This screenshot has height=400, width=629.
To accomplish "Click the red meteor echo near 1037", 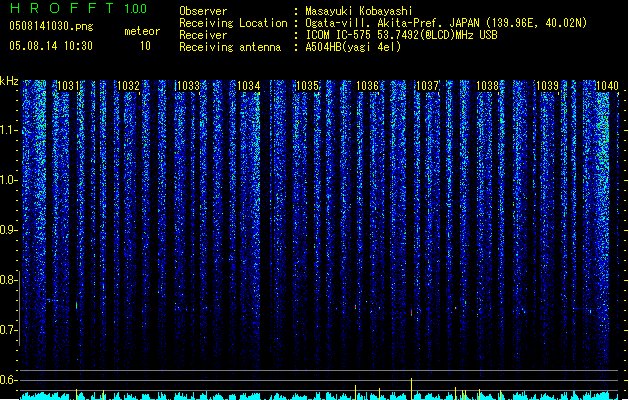I will point(412,312).
